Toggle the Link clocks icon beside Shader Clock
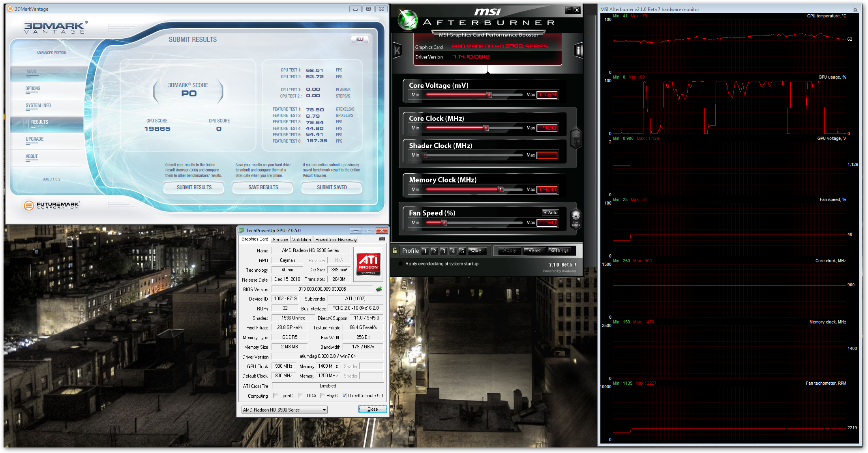Screen dimensions: 868x453 [576, 138]
